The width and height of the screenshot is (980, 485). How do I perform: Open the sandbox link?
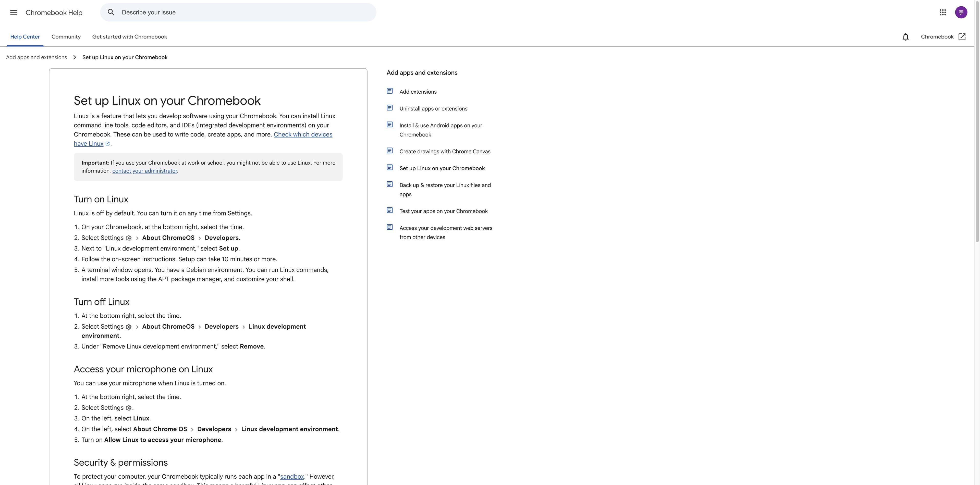coord(292,477)
